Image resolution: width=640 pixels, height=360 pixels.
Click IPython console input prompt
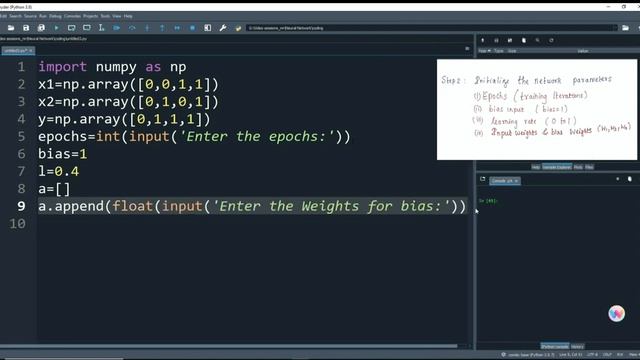[488, 201]
